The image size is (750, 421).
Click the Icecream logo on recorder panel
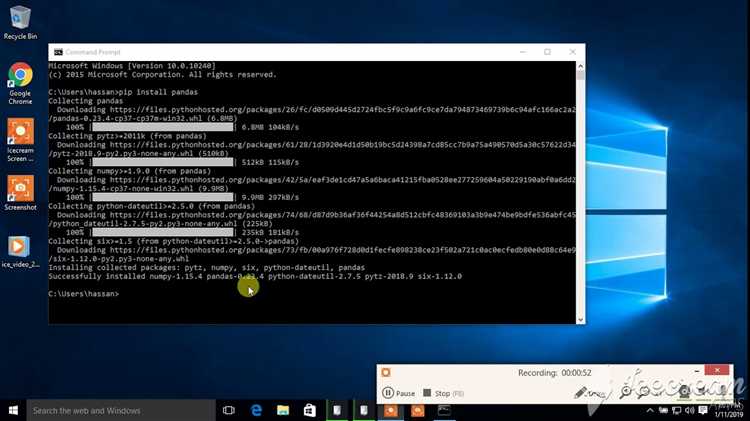pos(386,372)
